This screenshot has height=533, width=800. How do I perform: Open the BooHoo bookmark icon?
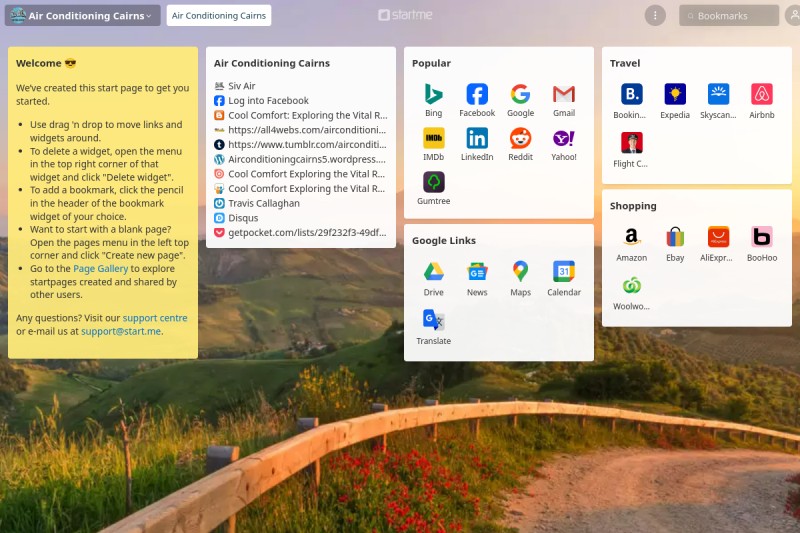click(762, 237)
